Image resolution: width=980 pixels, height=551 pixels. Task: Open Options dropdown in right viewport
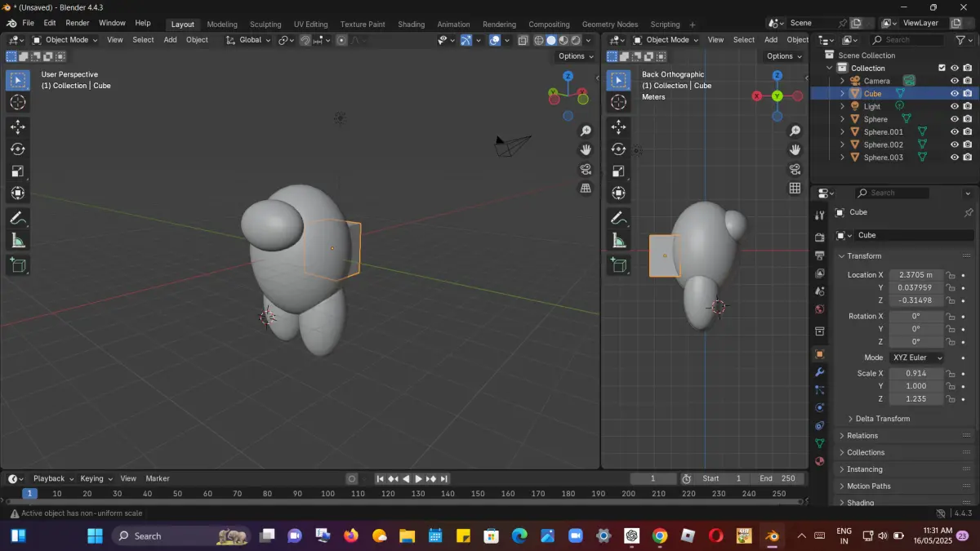(x=785, y=56)
